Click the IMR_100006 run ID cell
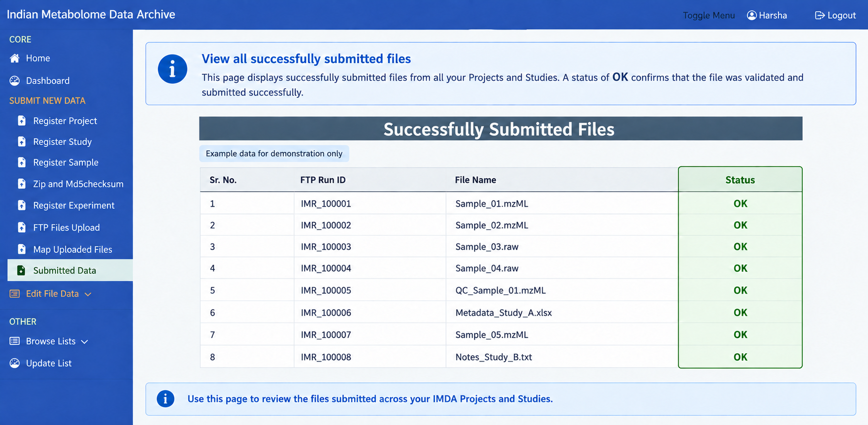868x425 pixels. point(326,313)
